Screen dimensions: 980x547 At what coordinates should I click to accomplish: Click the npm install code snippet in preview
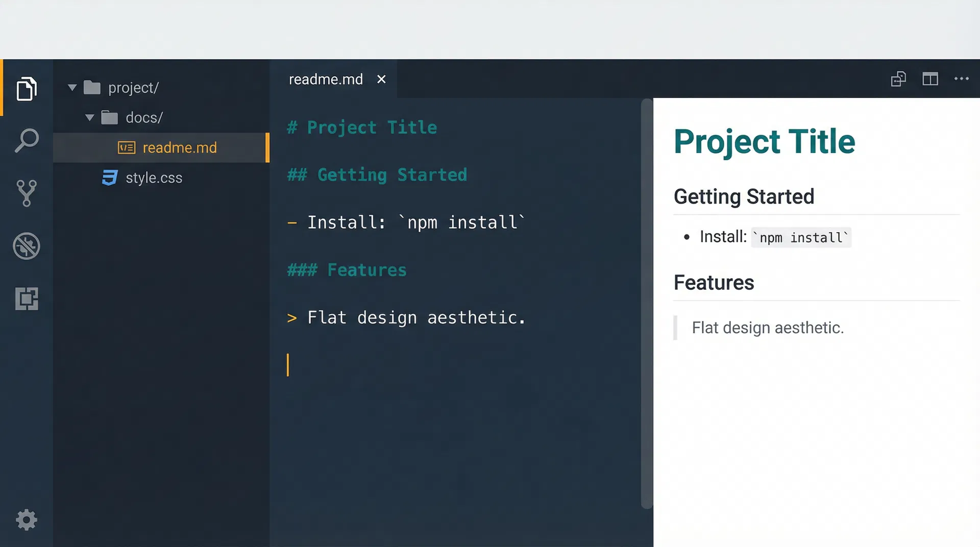point(800,237)
